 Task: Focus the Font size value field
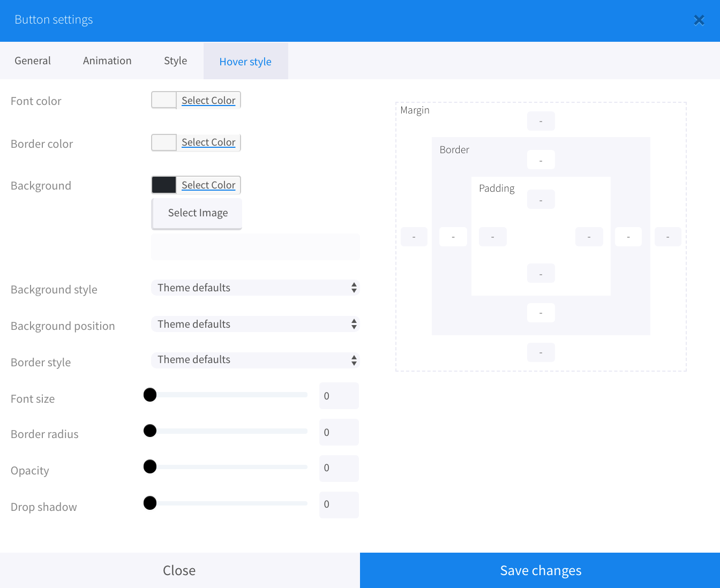pos(339,396)
